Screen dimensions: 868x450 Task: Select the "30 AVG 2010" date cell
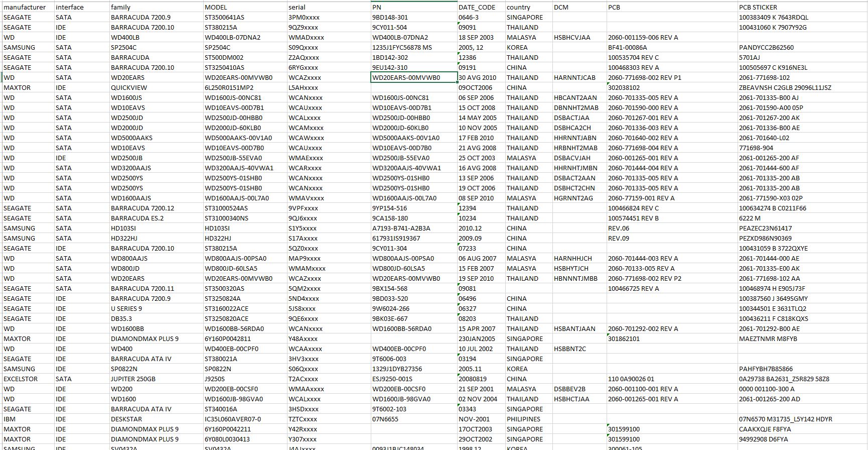coord(481,77)
